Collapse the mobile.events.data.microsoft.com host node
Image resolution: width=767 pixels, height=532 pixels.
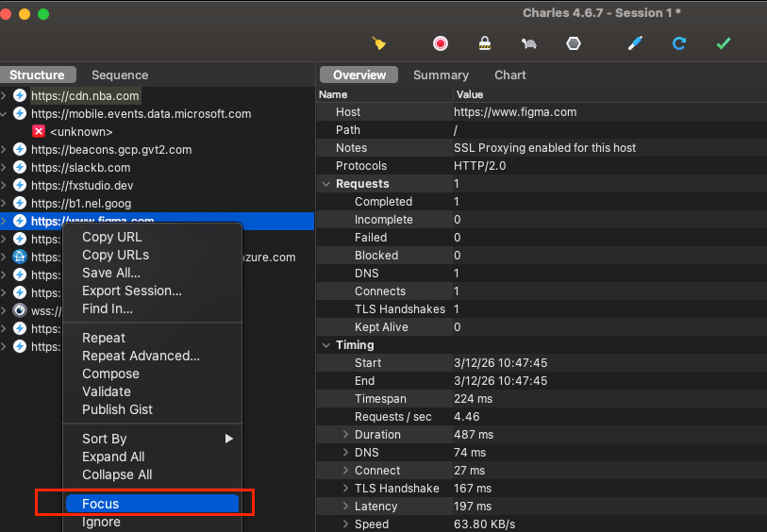[x=5, y=114]
